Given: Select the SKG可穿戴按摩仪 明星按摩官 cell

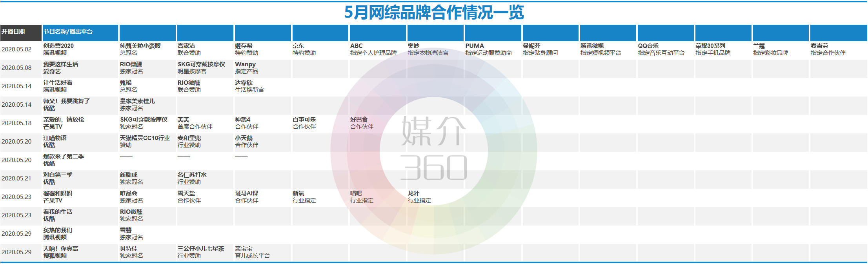Looking at the screenshot, I should click(205, 68).
